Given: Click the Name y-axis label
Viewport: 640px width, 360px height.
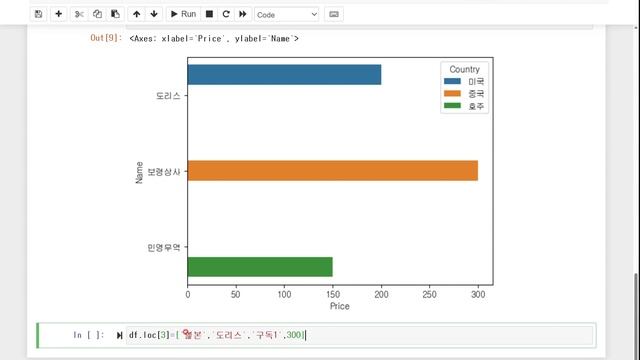Looking at the screenshot, I should (139, 173).
